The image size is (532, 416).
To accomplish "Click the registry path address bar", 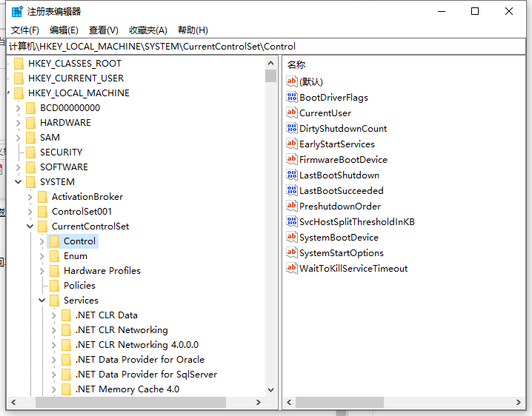I will (x=266, y=46).
